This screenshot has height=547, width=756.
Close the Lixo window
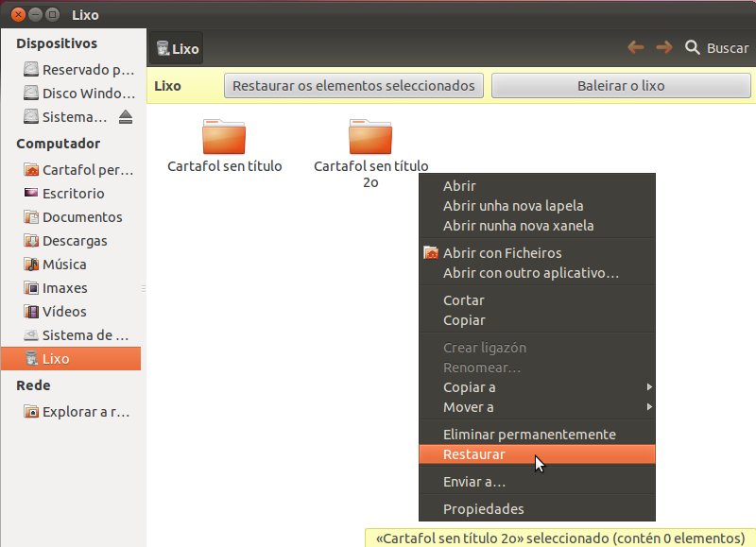coord(18,14)
